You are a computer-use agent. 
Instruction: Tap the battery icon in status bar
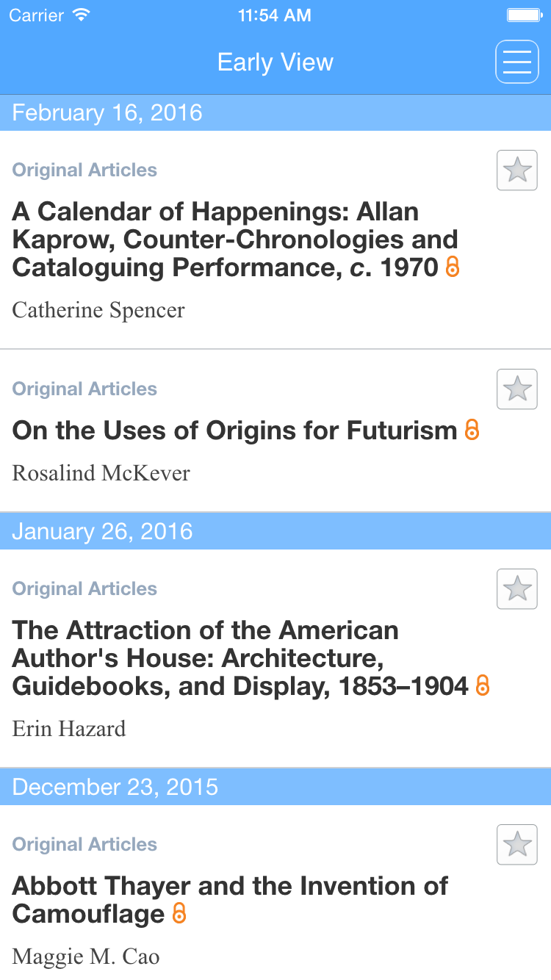[524, 15]
